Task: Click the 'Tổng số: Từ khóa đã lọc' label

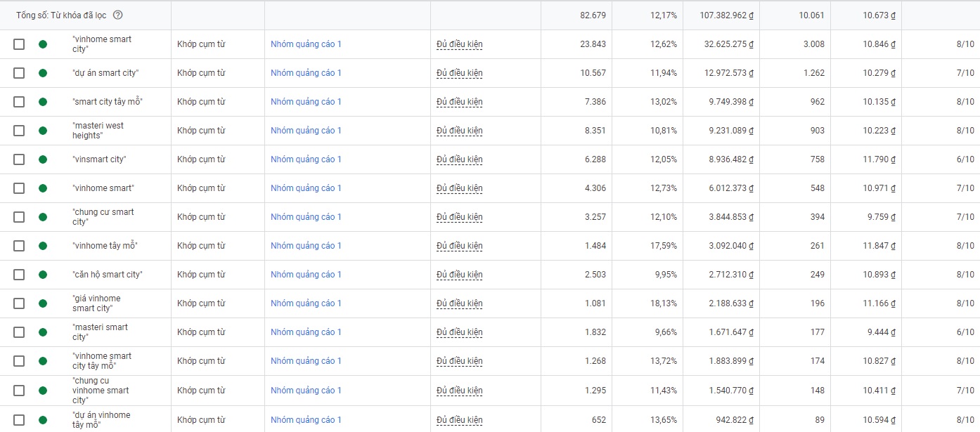Action: 61,15
